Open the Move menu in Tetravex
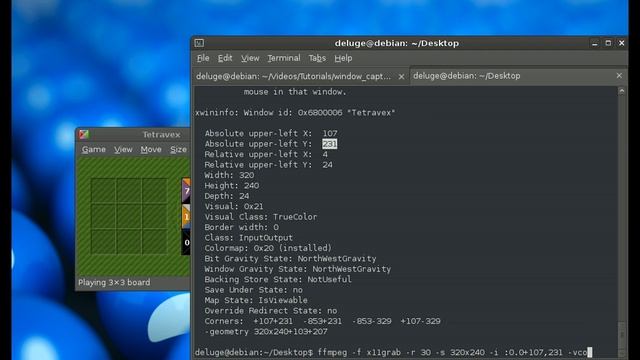The width and height of the screenshot is (640, 360). [x=151, y=149]
